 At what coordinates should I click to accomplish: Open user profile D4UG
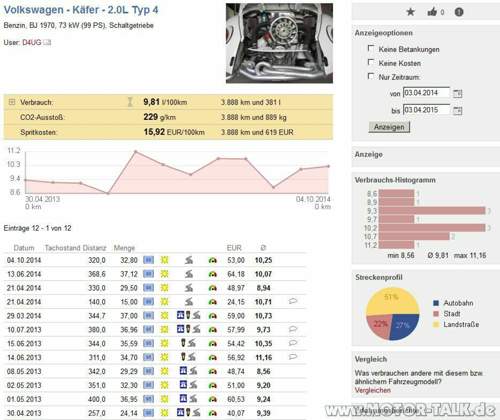click(x=32, y=42)
